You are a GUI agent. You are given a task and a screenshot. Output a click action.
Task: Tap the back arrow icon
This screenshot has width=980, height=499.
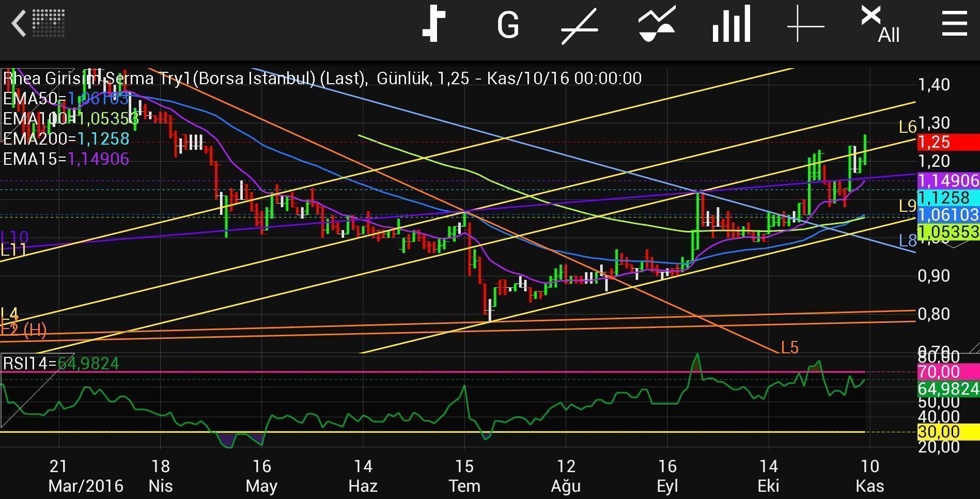20,24
